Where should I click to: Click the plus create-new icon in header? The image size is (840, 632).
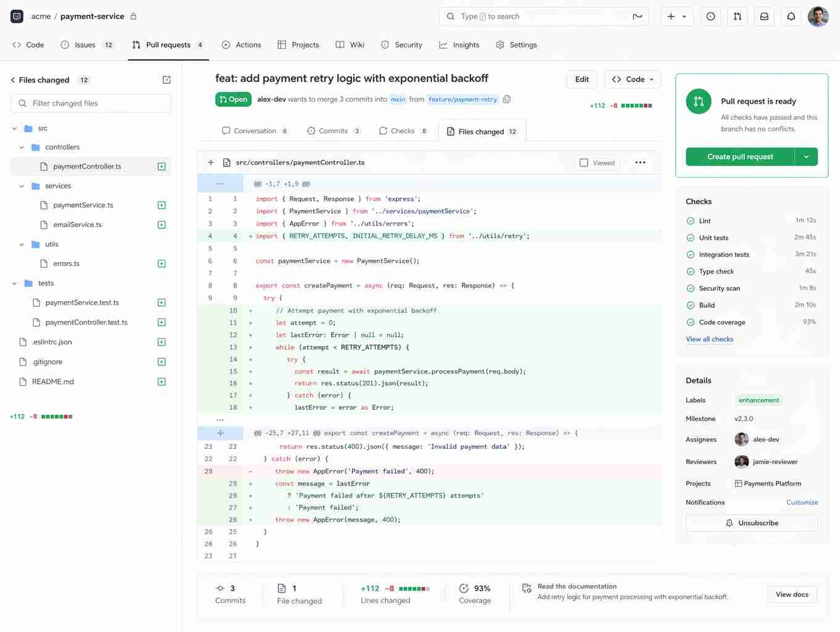[x=671, y=17]
